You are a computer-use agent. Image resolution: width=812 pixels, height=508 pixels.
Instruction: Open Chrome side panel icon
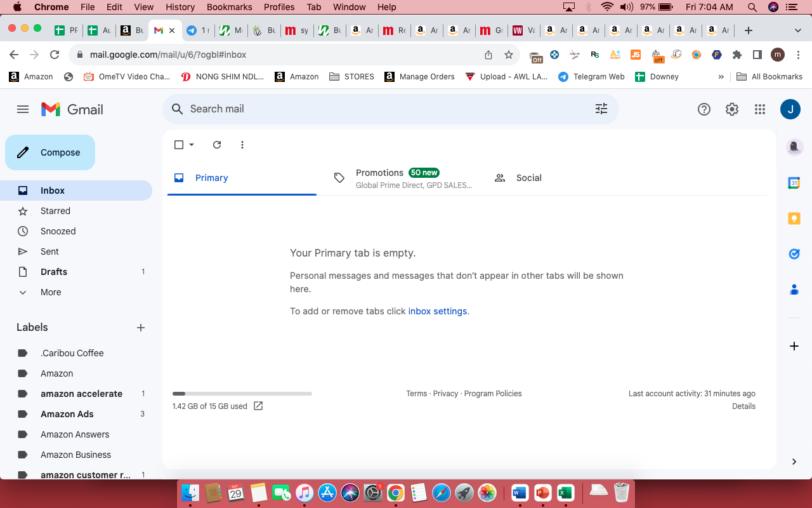757,55
